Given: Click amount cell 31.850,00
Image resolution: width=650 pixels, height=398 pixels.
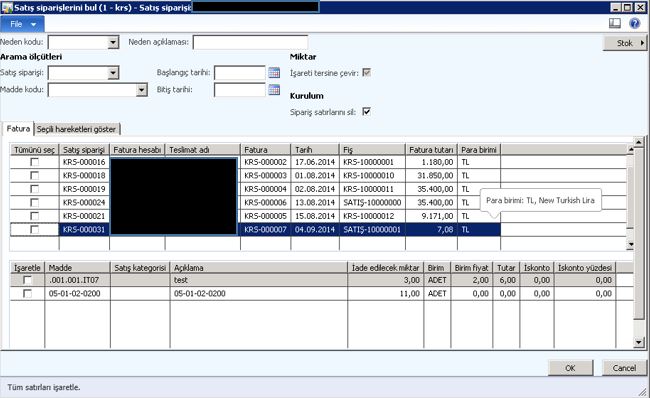Looking at the screenshot, I should [431, 175].
